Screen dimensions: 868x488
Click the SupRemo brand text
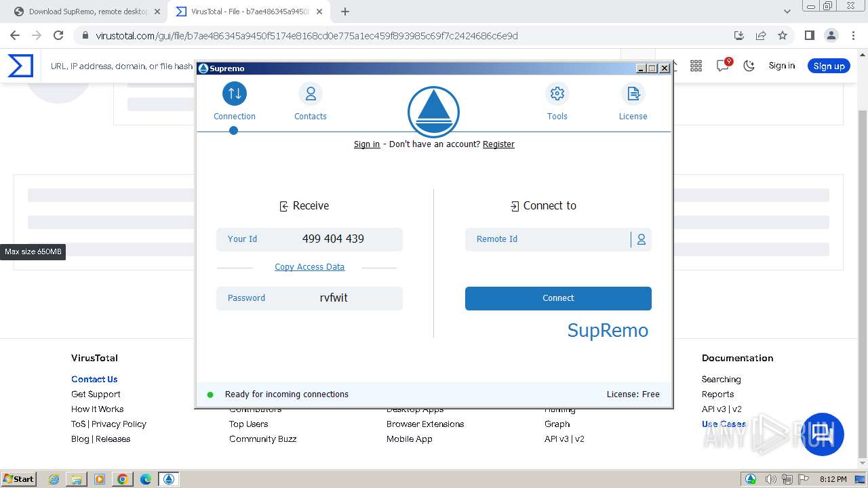(x=608, y=330)
